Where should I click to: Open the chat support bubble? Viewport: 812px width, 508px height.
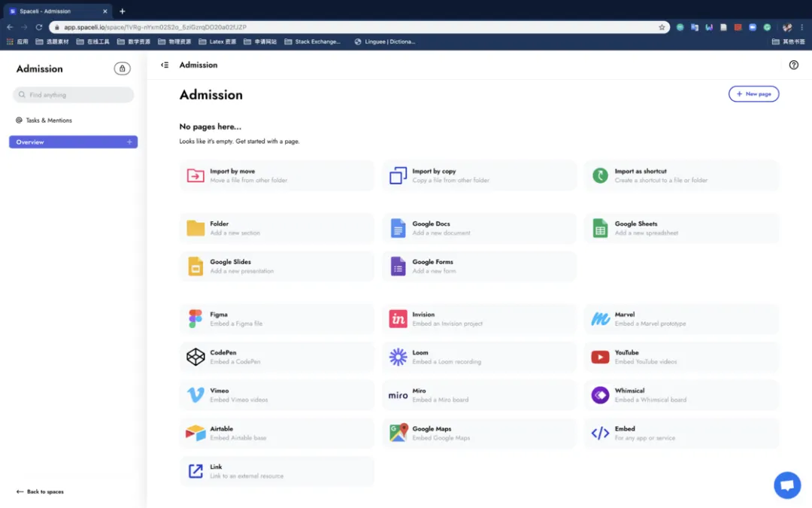click(787, 485)
